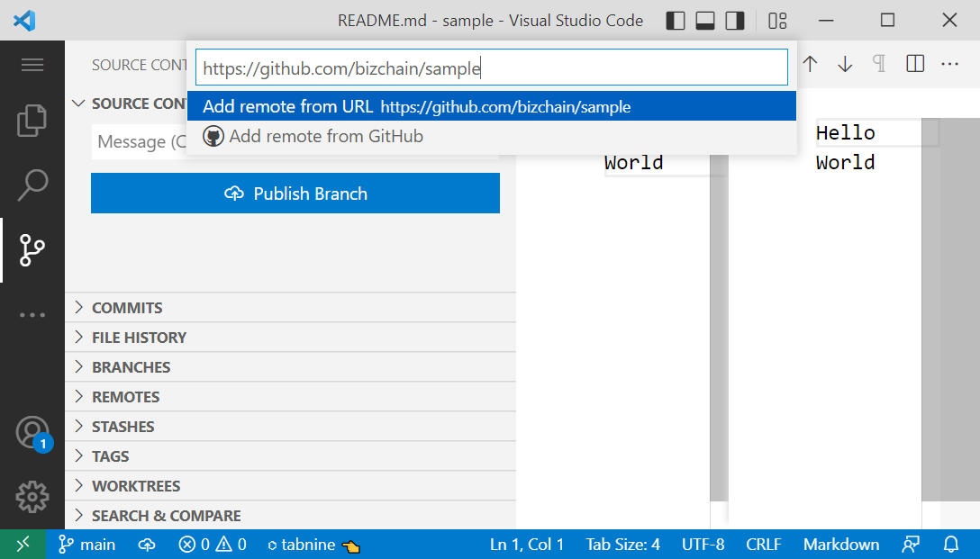Expand the COMMITS section
980x559 pixels.
point(126,307)
